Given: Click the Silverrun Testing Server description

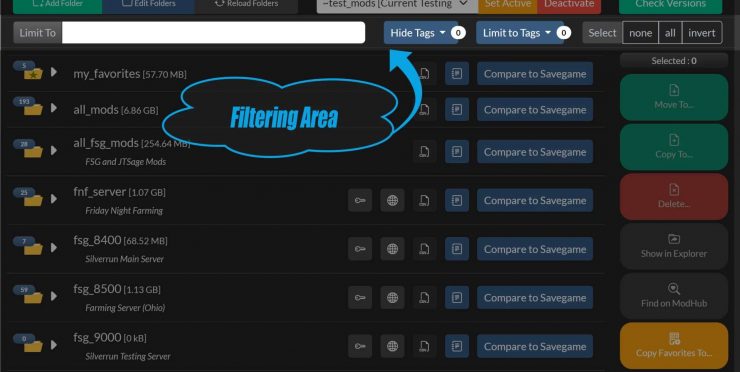Looking at the screenshot, I should (x=128, y=356).
